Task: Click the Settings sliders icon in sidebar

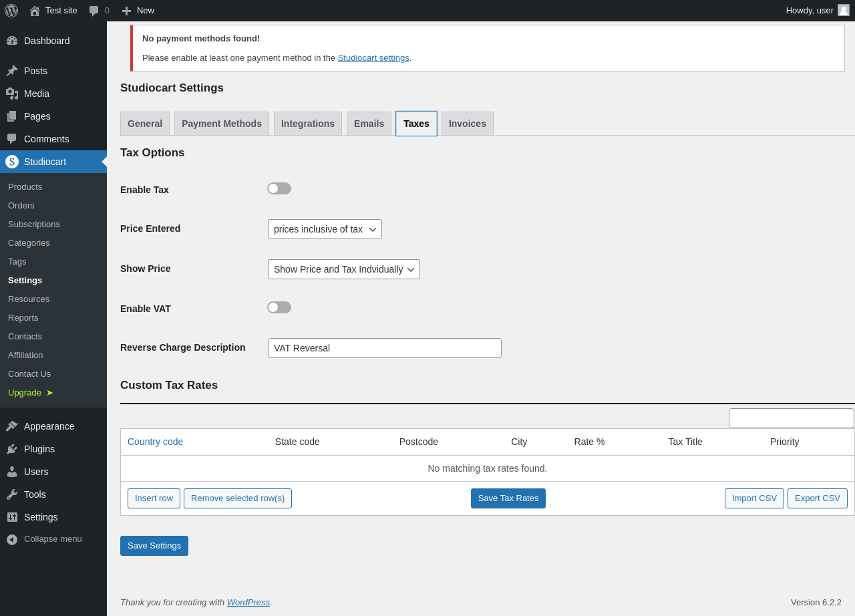Action: point(12,517)
